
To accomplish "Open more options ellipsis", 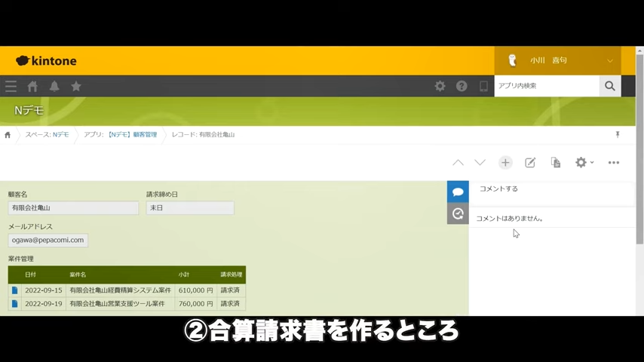I will pos(614,163).
